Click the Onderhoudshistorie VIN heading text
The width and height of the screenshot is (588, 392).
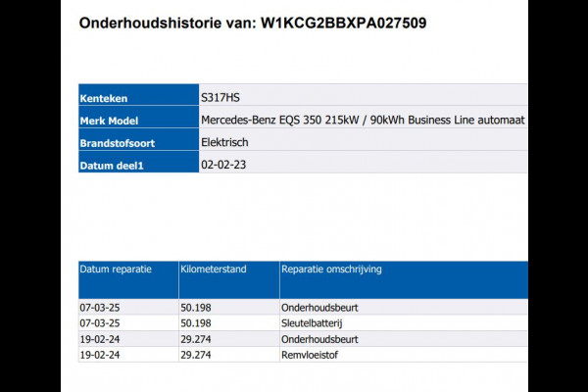tap(253, 23)
